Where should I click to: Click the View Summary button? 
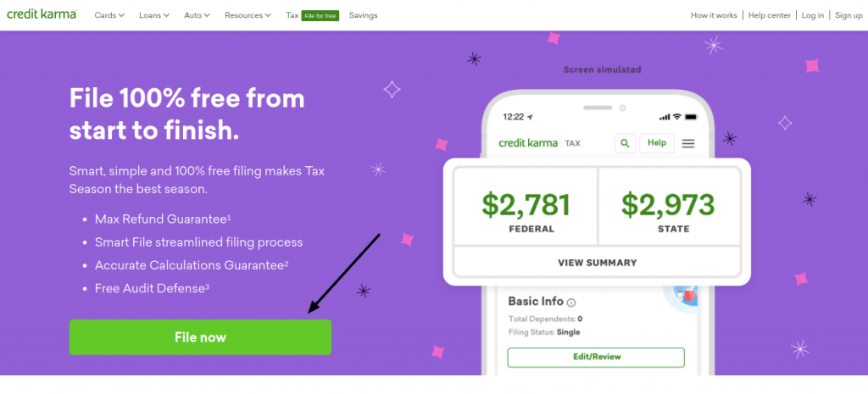pos(598,263)
